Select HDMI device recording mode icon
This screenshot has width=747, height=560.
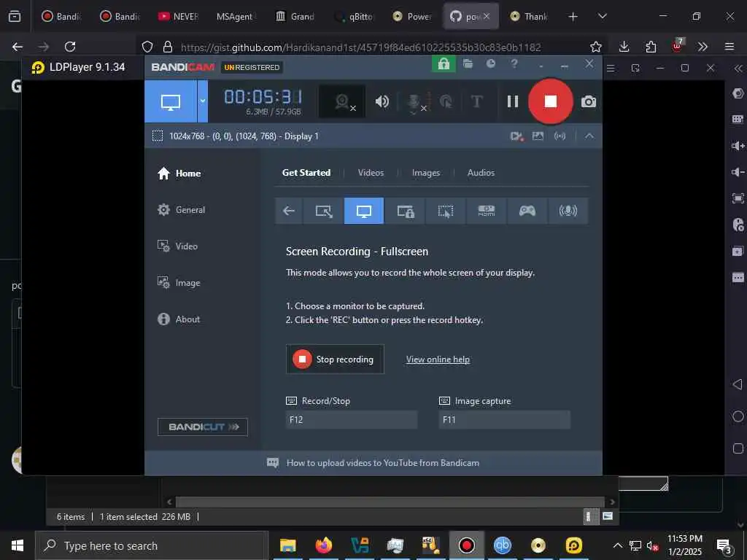(487, 211)
